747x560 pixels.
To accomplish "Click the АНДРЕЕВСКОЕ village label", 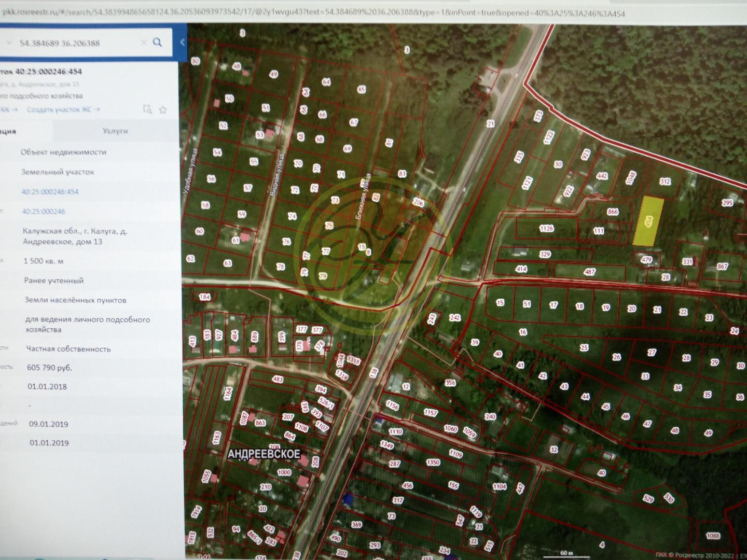I will coord(264,454).
